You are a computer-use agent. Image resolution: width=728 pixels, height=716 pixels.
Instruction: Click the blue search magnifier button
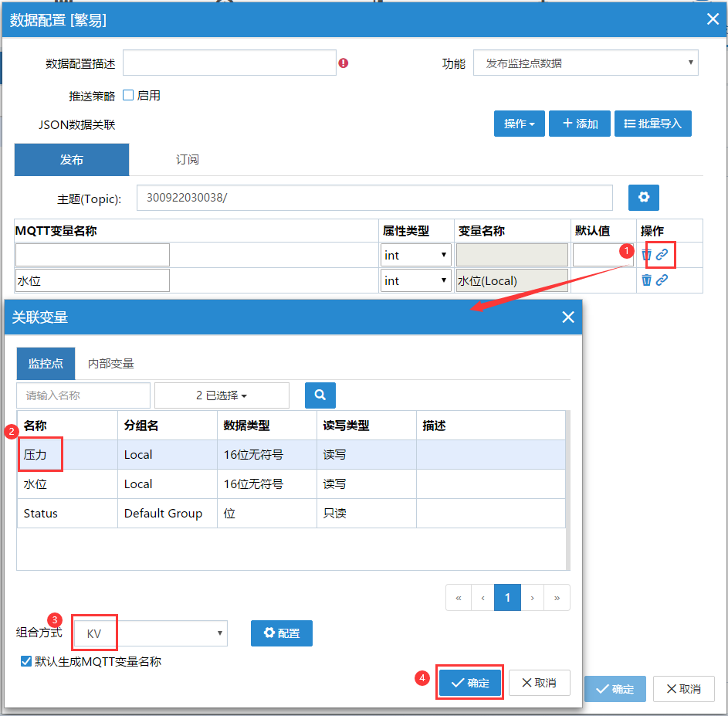click(320, 395)
